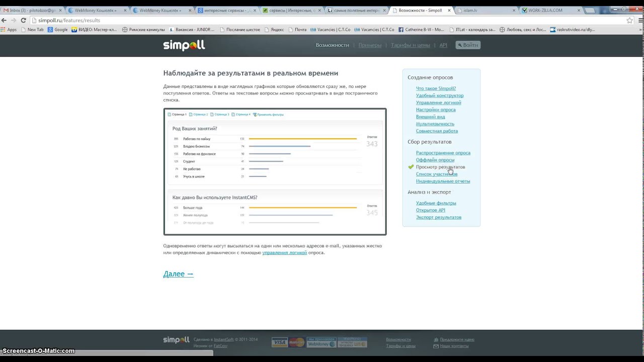Open the Что такое Simpoll? sidebar link
This screenshot has width=644, height=362.
click(436, 88)
